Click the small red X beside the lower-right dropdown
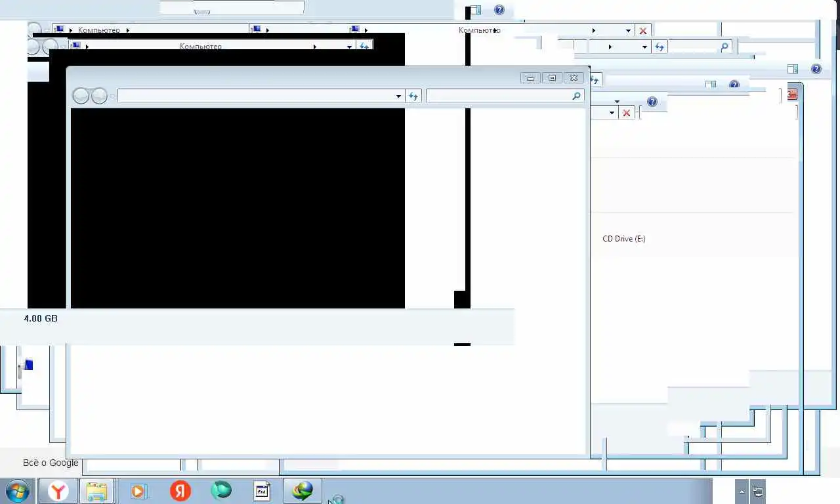This screenshot has height=504, width=840. click(x=627, y=113)
